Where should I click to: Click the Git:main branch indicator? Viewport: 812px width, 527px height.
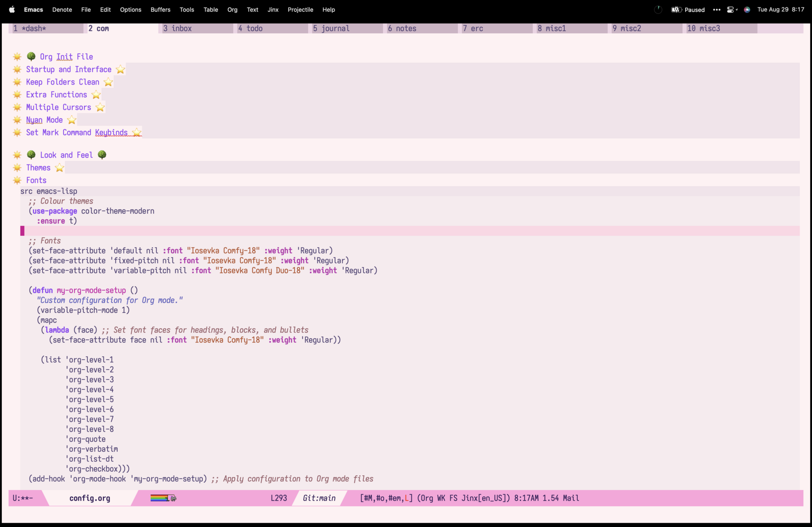(x=319, y=498)
